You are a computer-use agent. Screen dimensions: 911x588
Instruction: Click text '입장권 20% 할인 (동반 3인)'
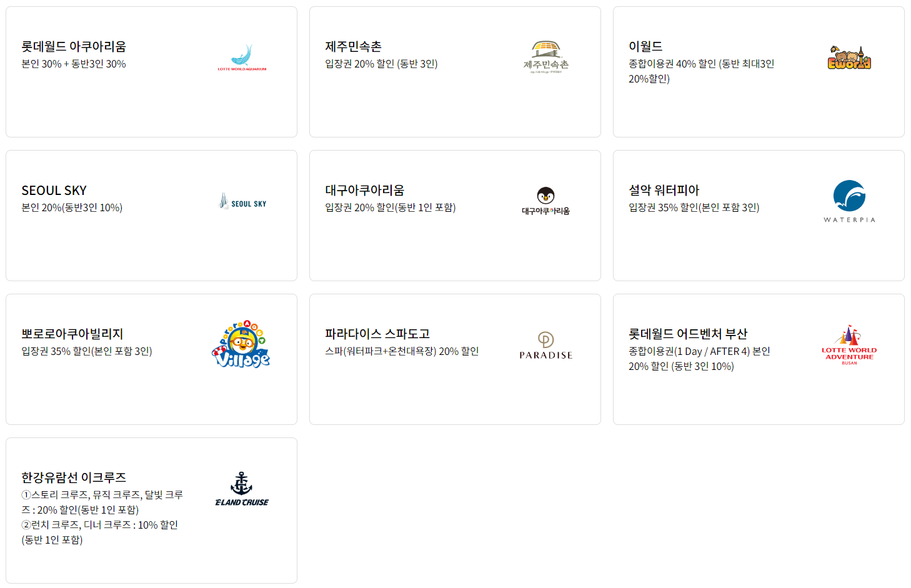(381, 64)
